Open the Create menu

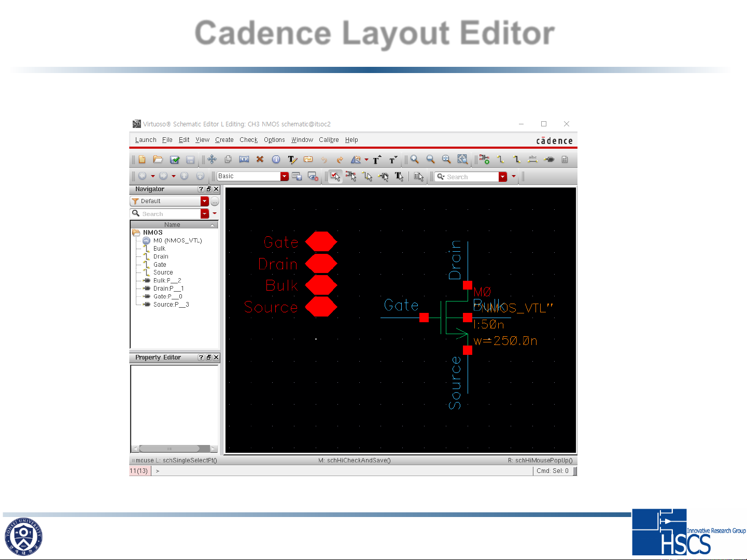(x=224, y=140)
